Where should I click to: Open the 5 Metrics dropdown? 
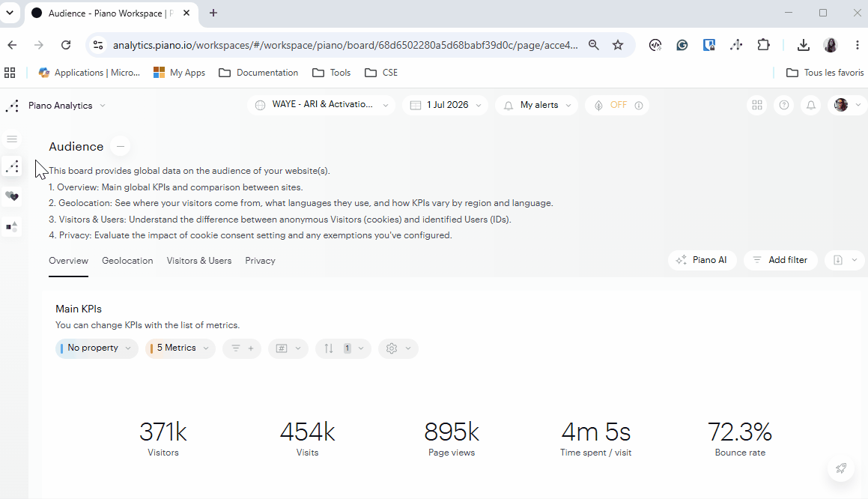point(180,348)
